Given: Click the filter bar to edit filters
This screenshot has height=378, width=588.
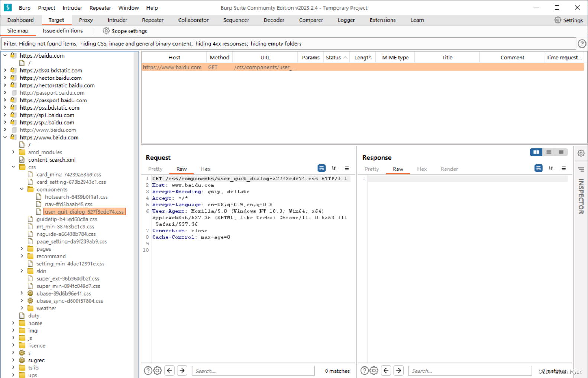Looking at the screenshot, I should (x=289, y=44).
